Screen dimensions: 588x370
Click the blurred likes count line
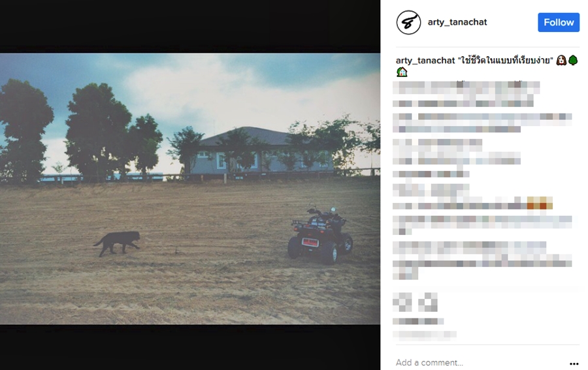pyautogui.click(x=418, y=321)
